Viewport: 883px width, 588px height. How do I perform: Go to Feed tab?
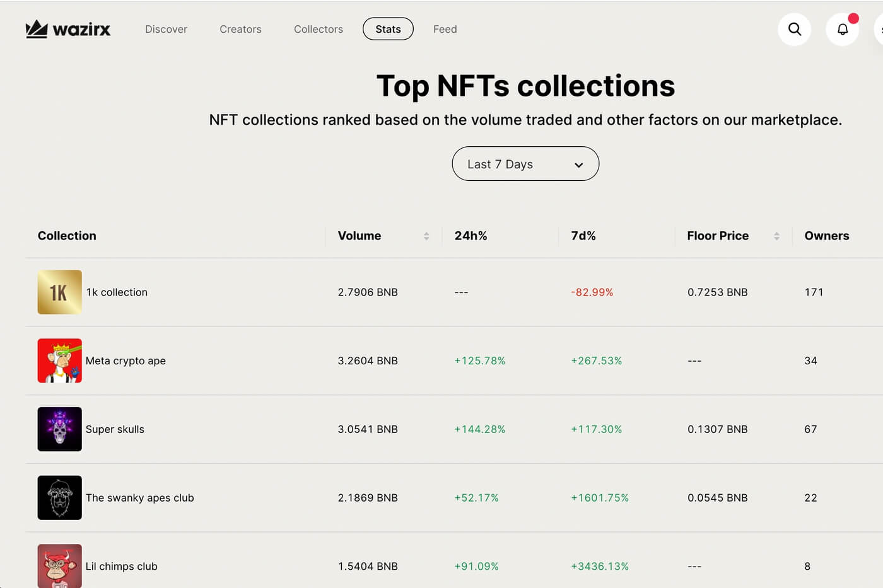coord(445,29)
